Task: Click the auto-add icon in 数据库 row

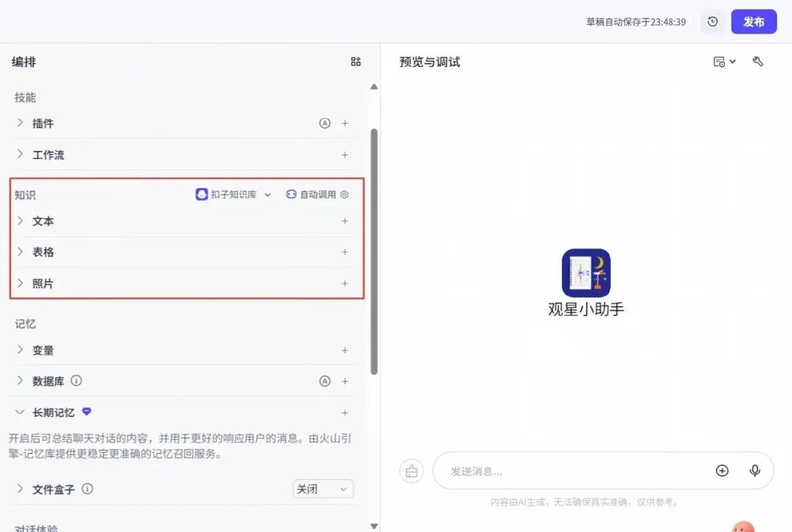Action: [325, 381]
